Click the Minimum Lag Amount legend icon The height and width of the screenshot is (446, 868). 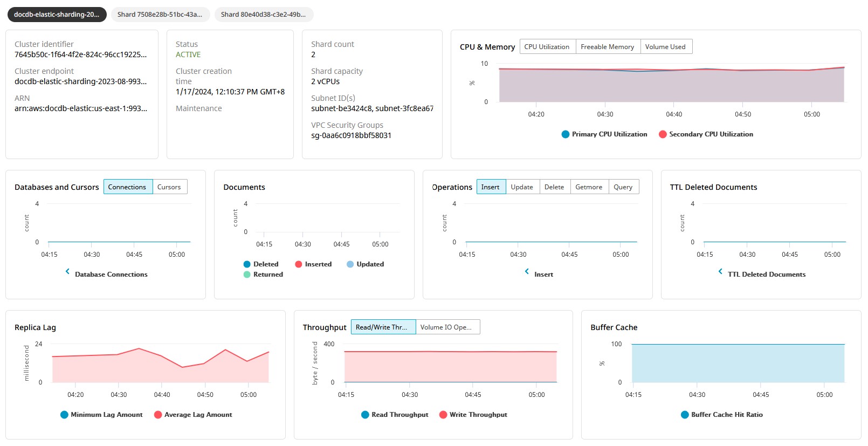[64, 415]
